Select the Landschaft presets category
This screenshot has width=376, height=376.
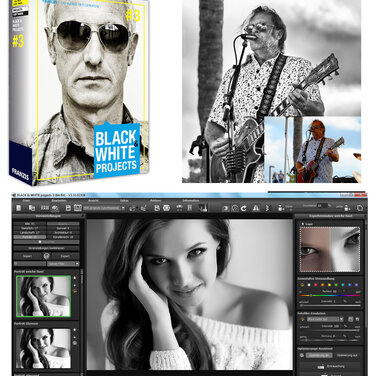click(30, 232)
